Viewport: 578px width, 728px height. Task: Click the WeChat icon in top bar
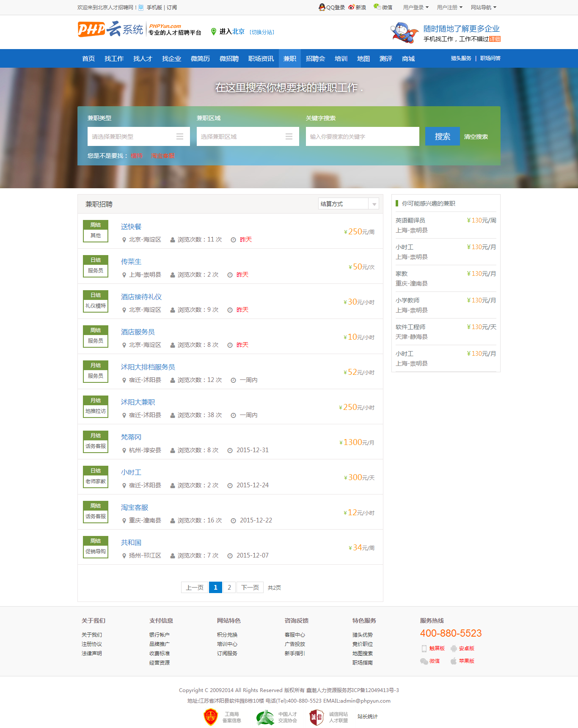pyautogui.click(x=377, y=7)
